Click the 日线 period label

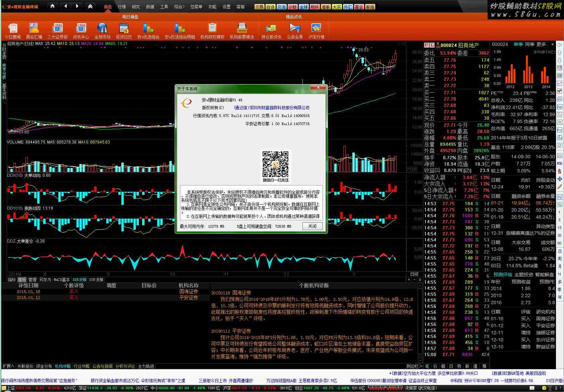pyautogui.click(x=414, y=274)
